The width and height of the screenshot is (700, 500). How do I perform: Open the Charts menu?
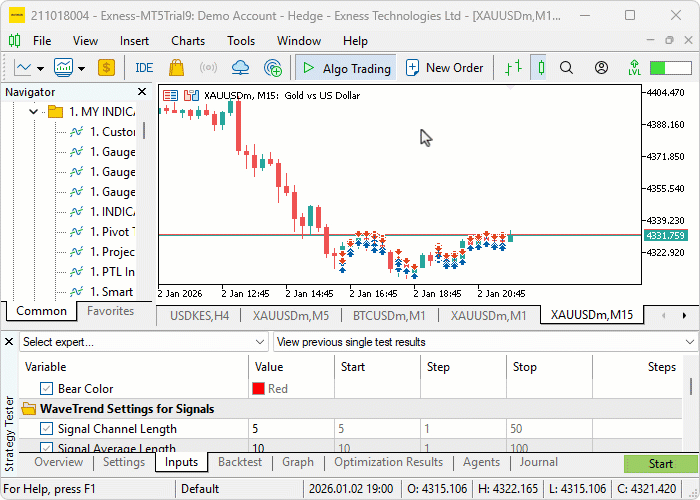click(x=188, y=41)
